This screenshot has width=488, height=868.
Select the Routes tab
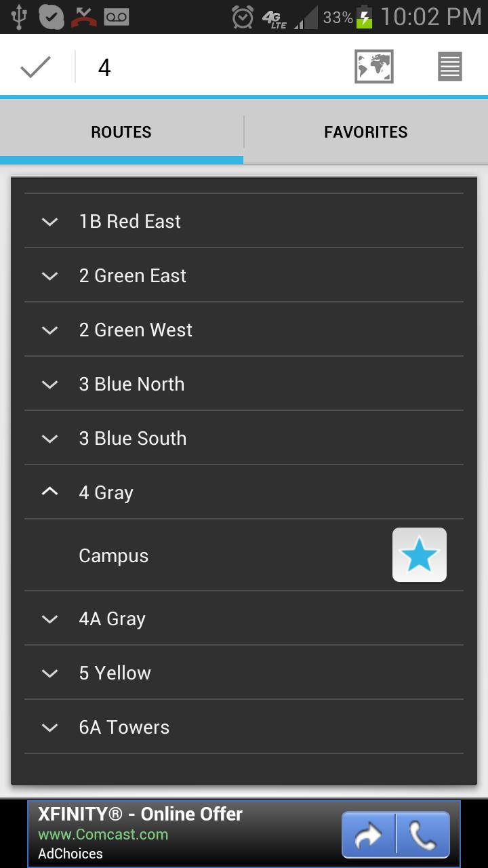(121, 132)
